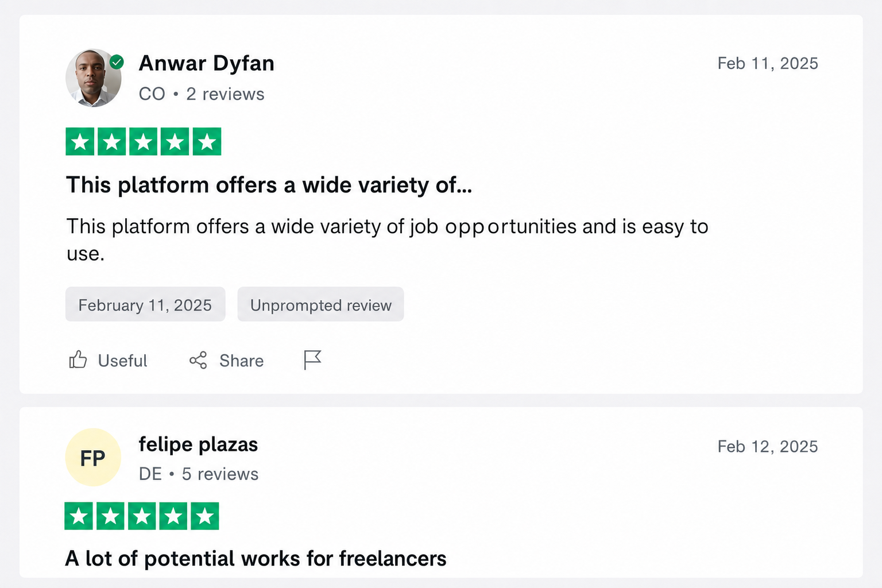Click "2 reviews" under Anwar Dyfan
This screenshot has height=588, width=882.
[x=225, y=94]
